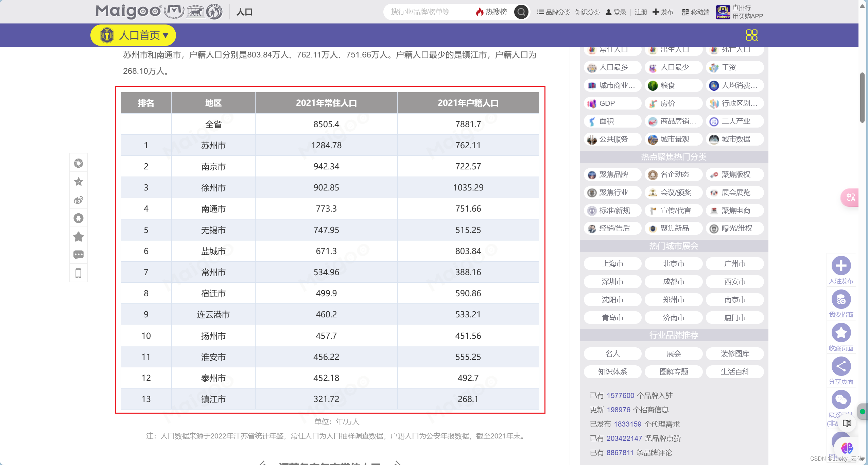
Task: Click the Maigoo logo
Action: (128, 12)
